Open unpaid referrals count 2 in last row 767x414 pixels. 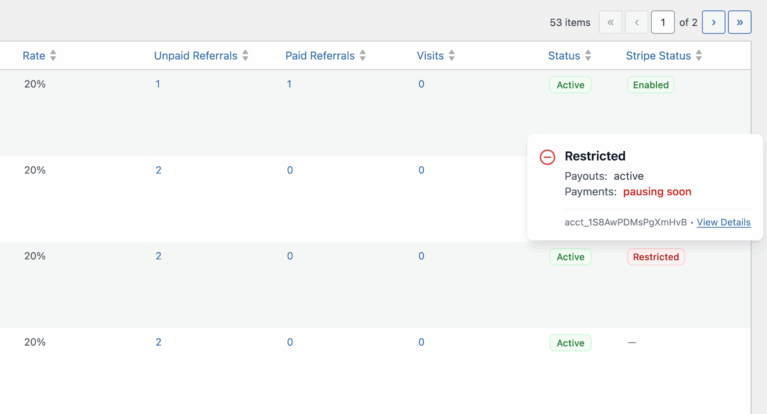click(x=158, y=343)
